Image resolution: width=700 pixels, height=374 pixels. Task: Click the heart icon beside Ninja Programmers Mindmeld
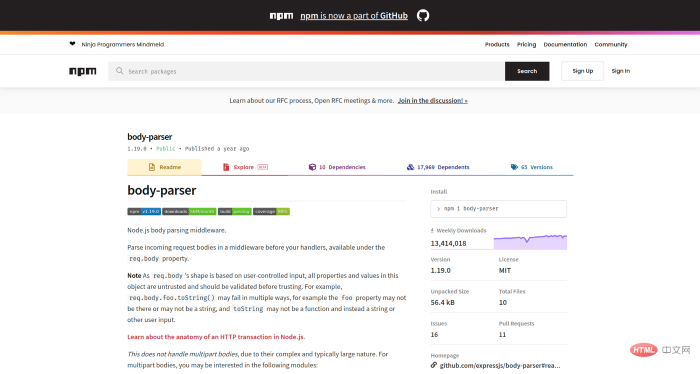pyautogui.click(x=72, y=44)
